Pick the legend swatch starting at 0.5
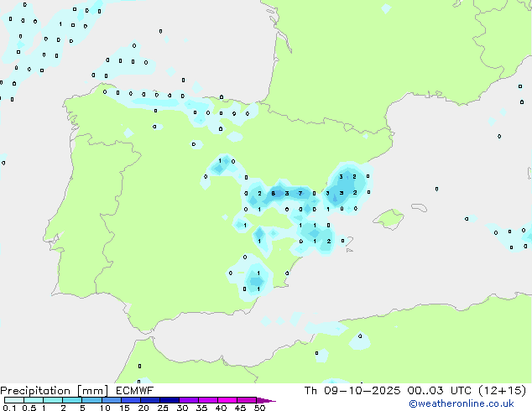 (x=34, y=400)
